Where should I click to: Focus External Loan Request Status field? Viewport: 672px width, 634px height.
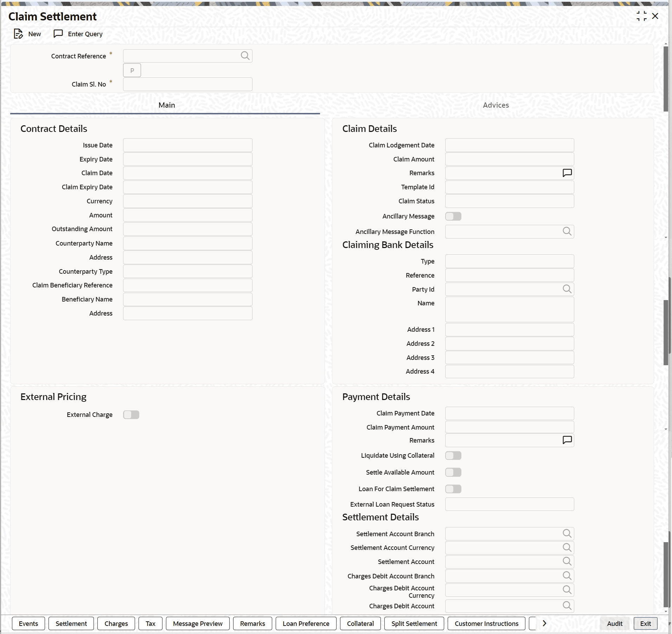click(x=510, y=504)
